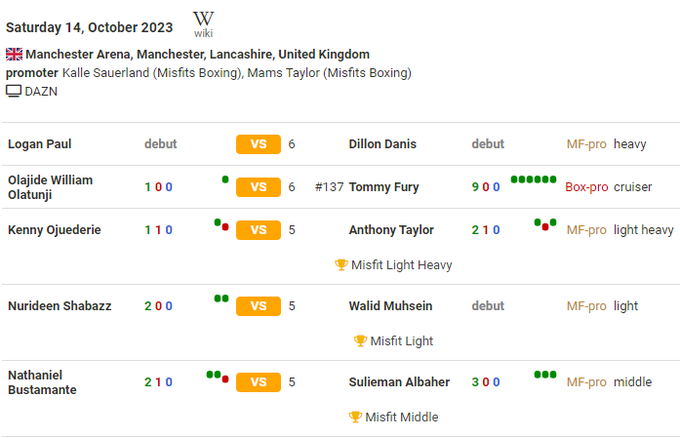680x438 pixels.
Task: Click Tommy Fury's green win-streak dots
Action: point(533,180)
